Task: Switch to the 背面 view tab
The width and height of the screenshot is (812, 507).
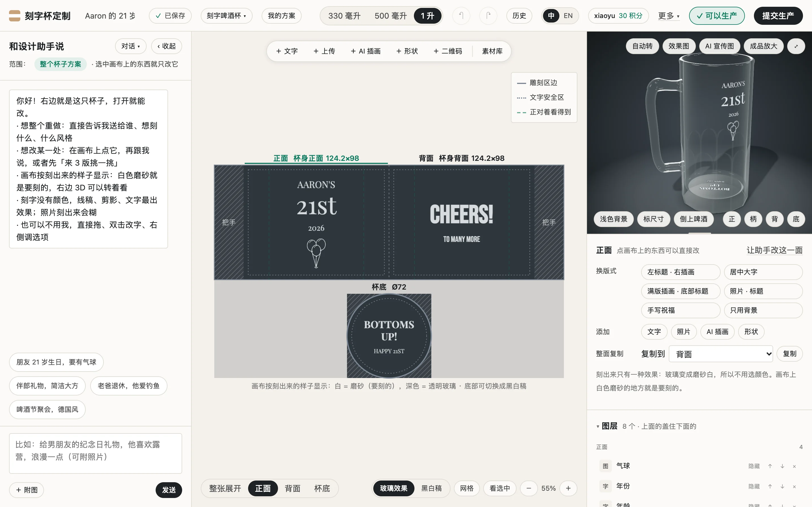Action: (292, 488)
